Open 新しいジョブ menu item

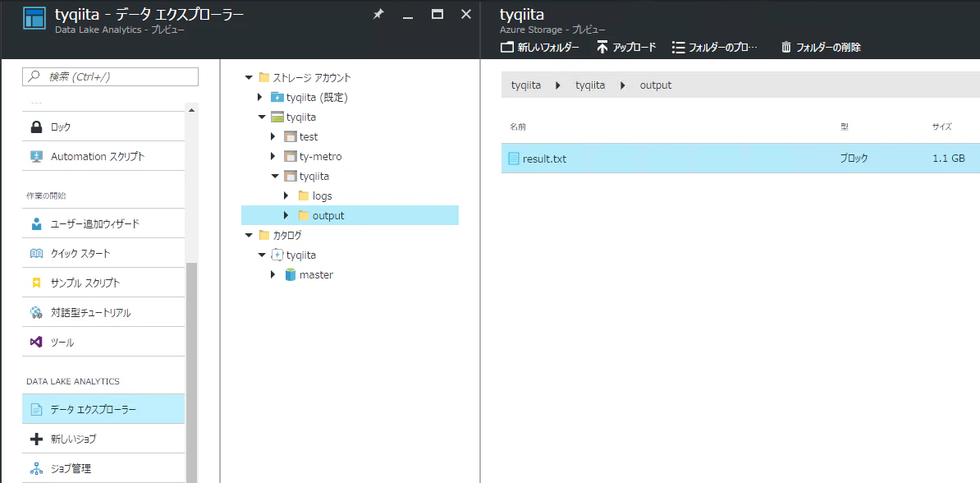[x=103, y=439]
